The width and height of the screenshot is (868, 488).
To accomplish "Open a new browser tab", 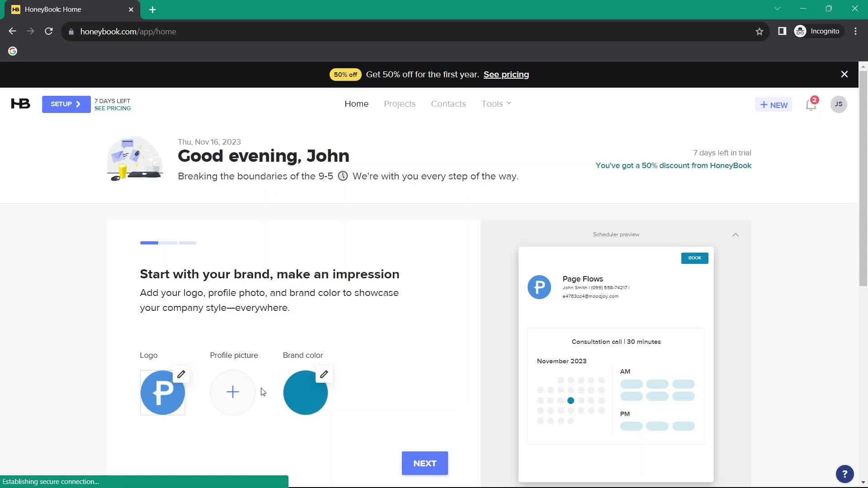I will [x=152, y=9].
